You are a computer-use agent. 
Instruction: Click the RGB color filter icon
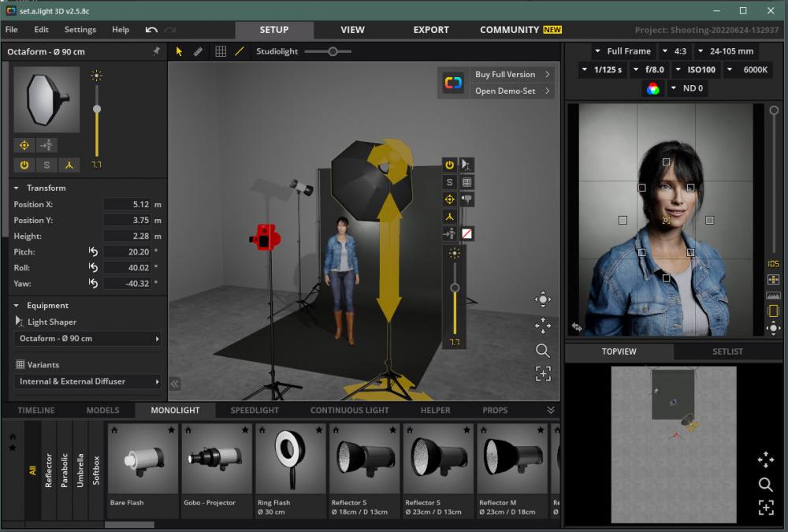point(652,88)
